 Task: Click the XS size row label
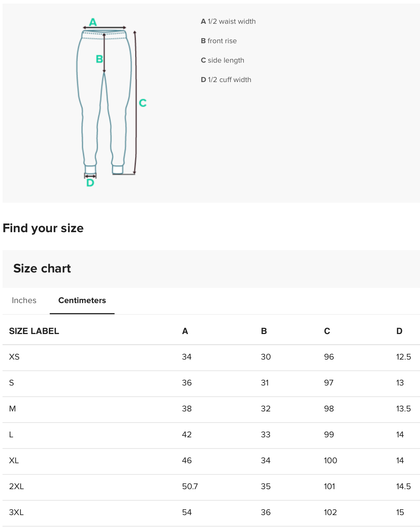[x=14, y=357]
